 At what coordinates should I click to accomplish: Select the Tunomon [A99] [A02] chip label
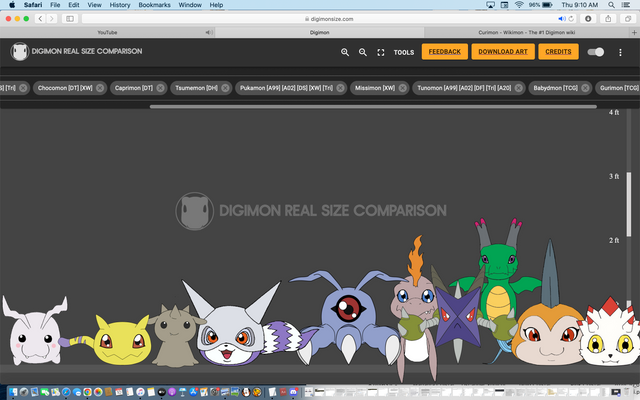pyautogui.click(x=464, y=88)
